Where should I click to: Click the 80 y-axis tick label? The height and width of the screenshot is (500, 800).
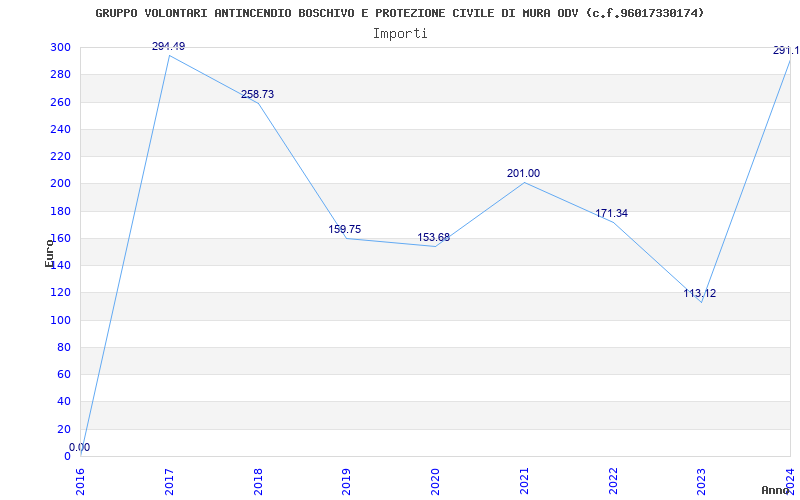(x=63, y=347)
